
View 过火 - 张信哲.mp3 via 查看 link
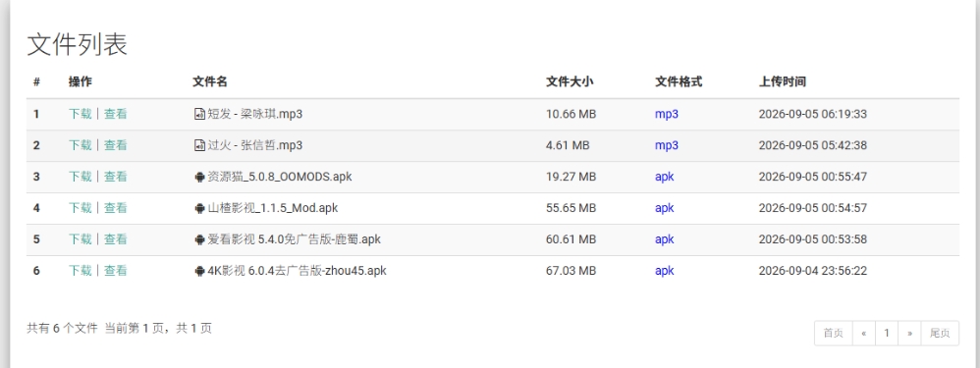(x=116, y=145)
